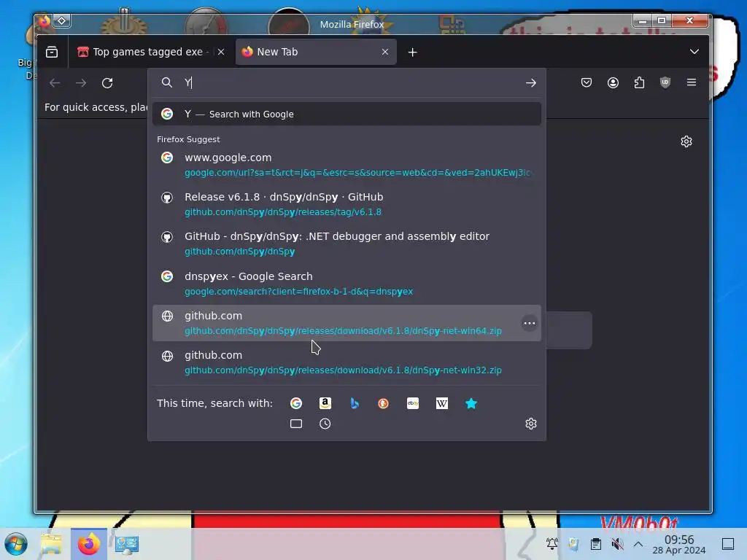Open the system settings taskbar app icon
Screen dimensions: 747x560
pyautogui.click(x=127, y=544)
